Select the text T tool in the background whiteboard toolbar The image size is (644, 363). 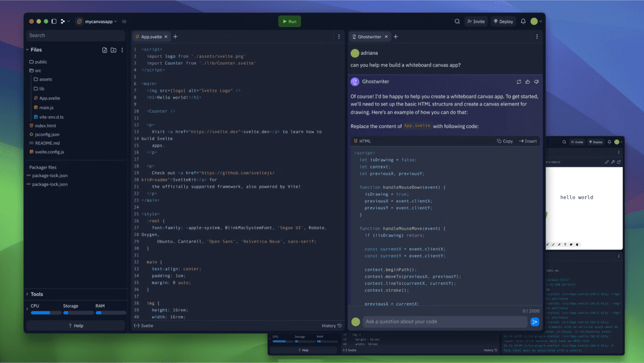click(565, 245)
